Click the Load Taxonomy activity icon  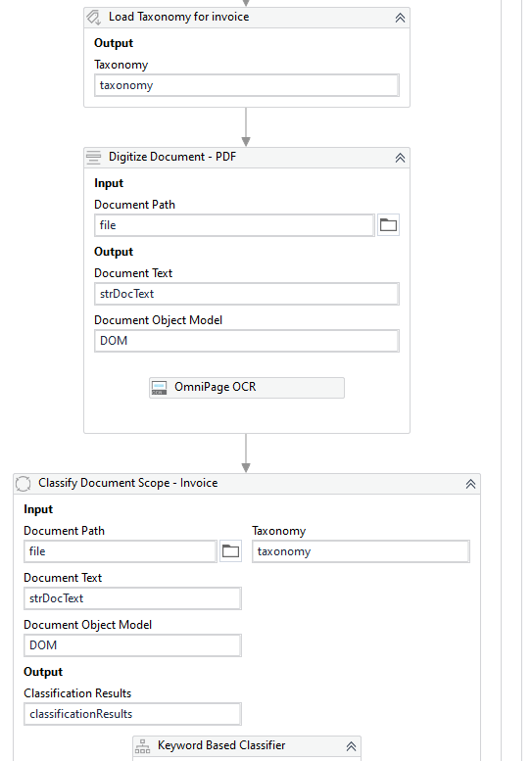pyautogui.click(x=93, y=18)
